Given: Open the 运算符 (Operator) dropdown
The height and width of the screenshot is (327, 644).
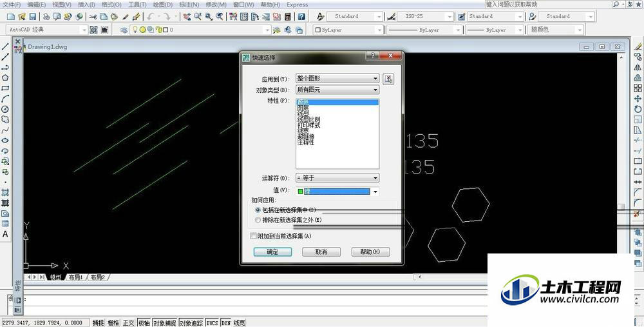Looking at the screenshot, I should (x=337, y=178).
